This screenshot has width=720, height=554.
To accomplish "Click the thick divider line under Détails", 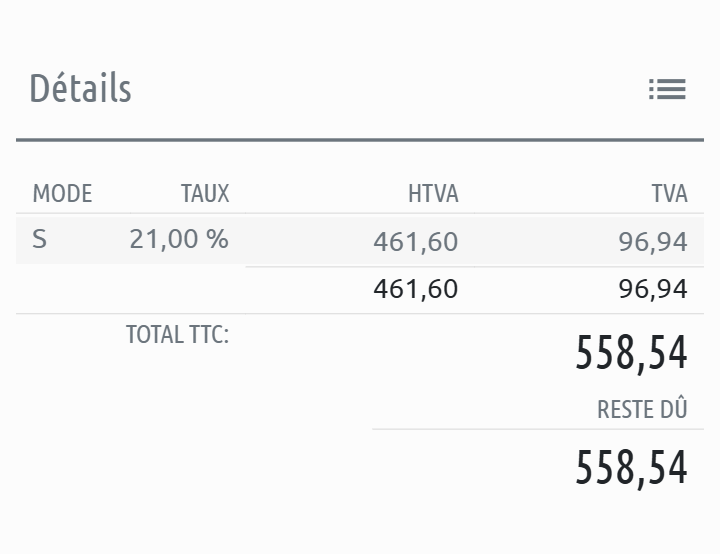I will pyautogui.click(x=360, y=140).
